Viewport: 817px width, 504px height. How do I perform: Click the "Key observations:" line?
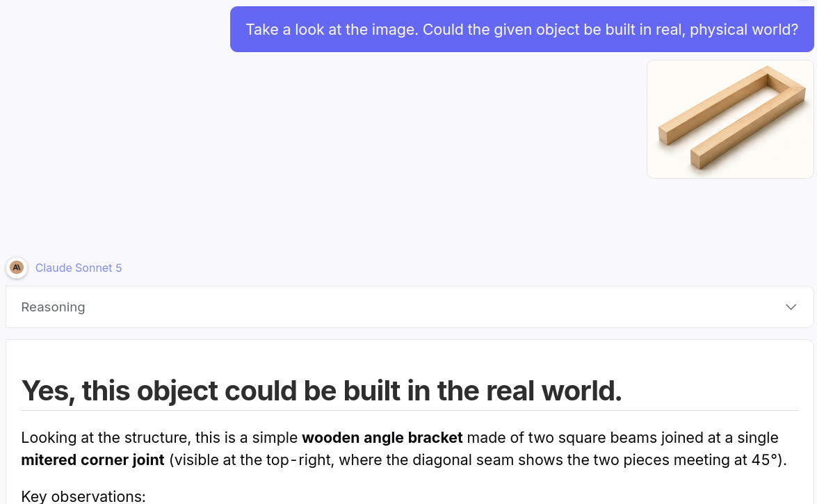pos(83,496)
